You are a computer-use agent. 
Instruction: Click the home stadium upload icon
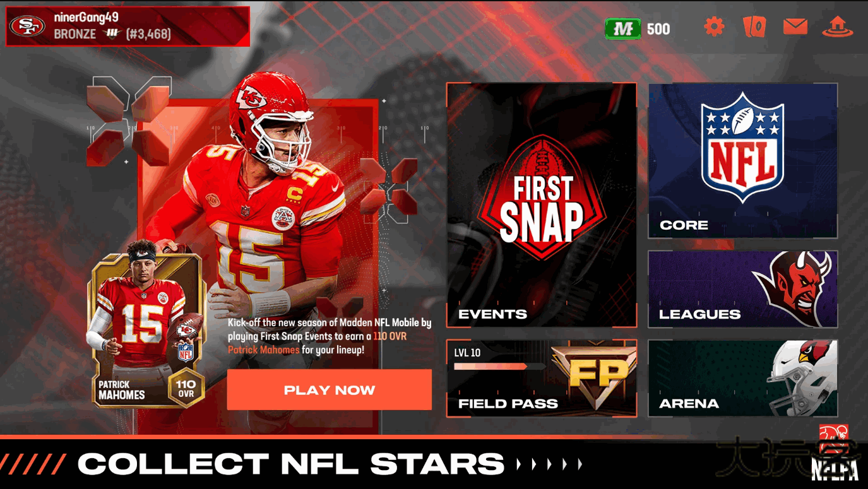pos(837,27)
